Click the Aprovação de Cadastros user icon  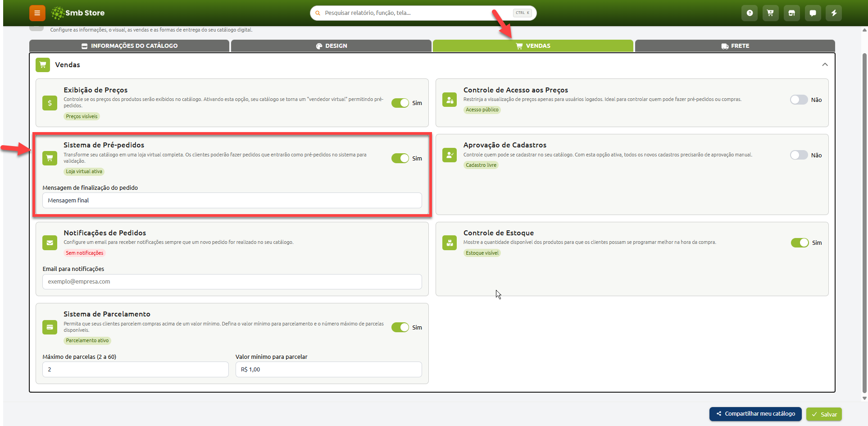click(x=450, y=155)
